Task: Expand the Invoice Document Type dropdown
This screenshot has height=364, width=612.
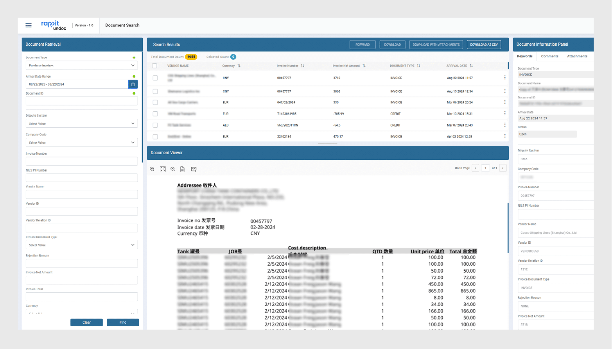Action: point(82,245)
